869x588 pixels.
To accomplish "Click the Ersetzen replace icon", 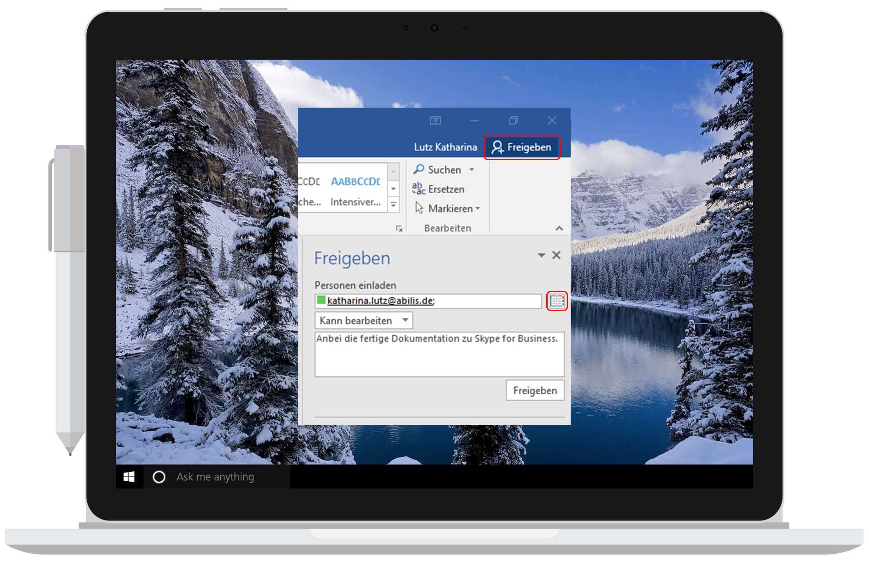I will pyautogui.click(x=419, y=189).
